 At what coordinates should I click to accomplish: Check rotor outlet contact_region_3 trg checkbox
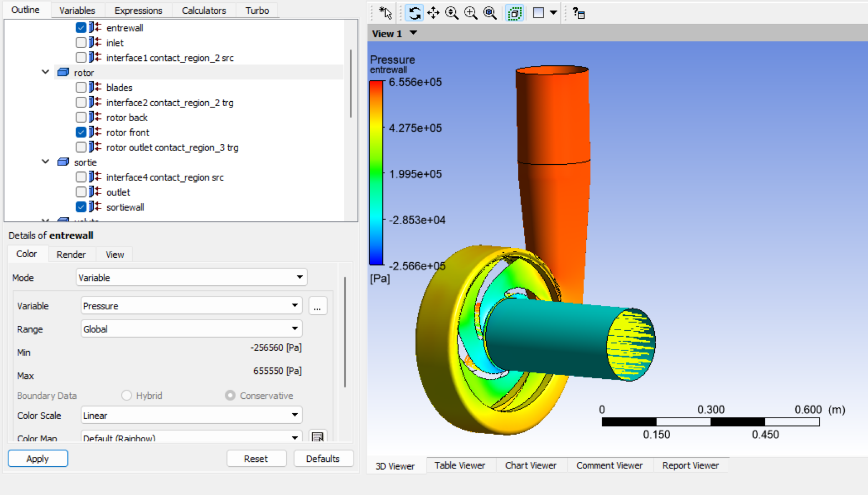point(81,147)
